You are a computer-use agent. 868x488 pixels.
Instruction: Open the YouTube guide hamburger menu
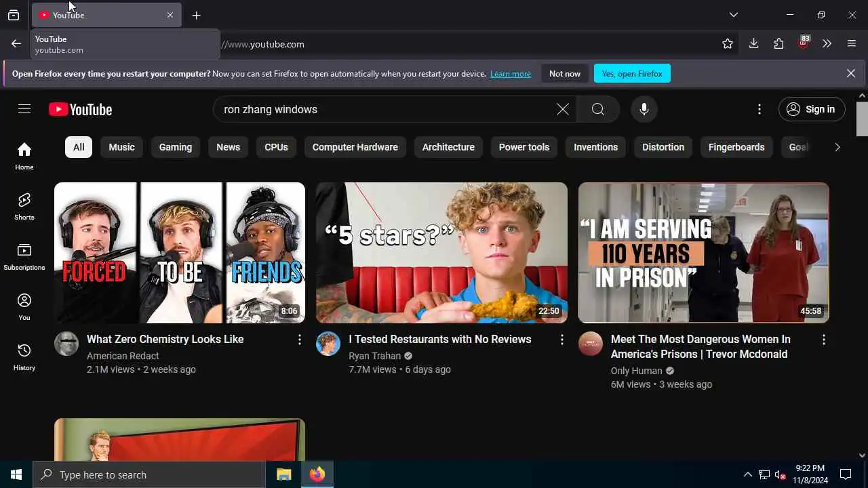24,109
